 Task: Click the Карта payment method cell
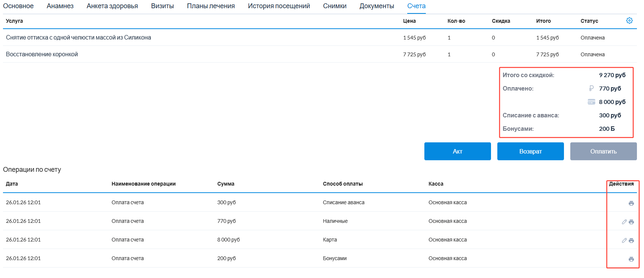pos(330,240)
